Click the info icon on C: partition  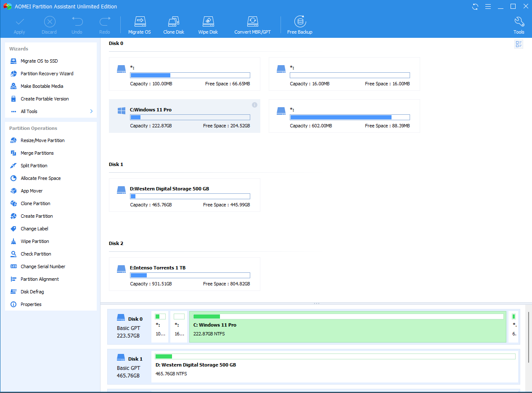coord(254,105)
